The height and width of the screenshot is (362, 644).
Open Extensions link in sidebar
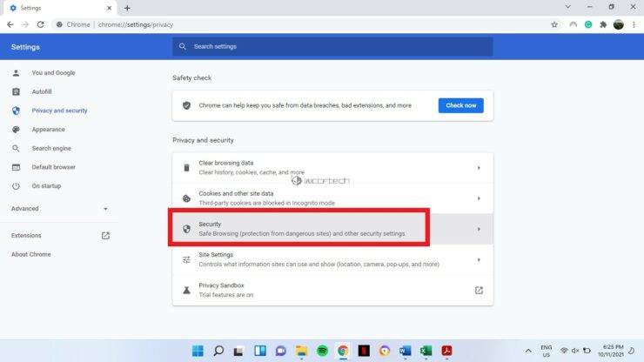point(26,236)
